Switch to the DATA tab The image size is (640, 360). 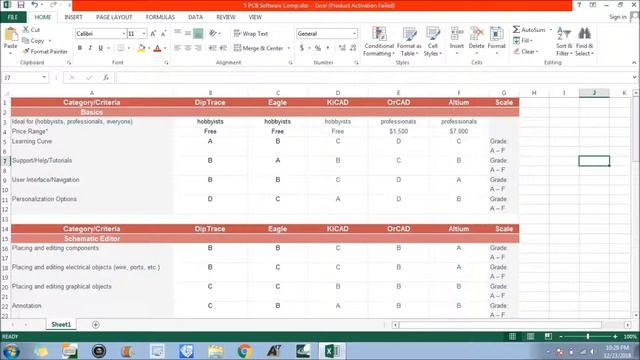click(195, 17)
